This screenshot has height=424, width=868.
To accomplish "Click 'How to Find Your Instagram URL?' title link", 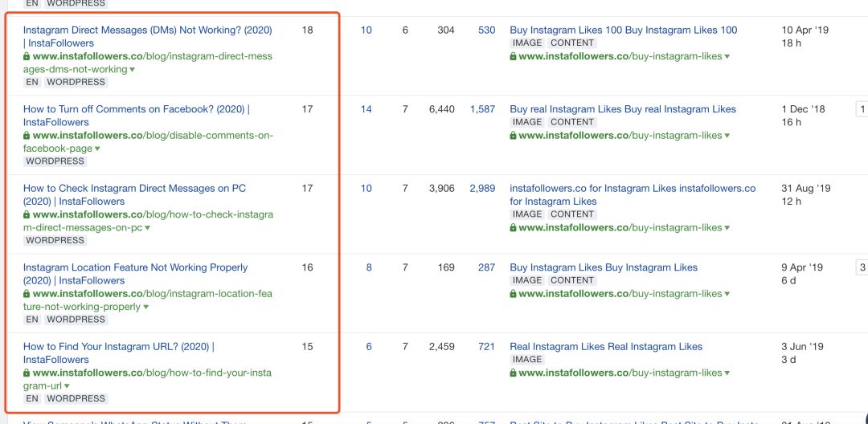I will [x=118, y=347].
